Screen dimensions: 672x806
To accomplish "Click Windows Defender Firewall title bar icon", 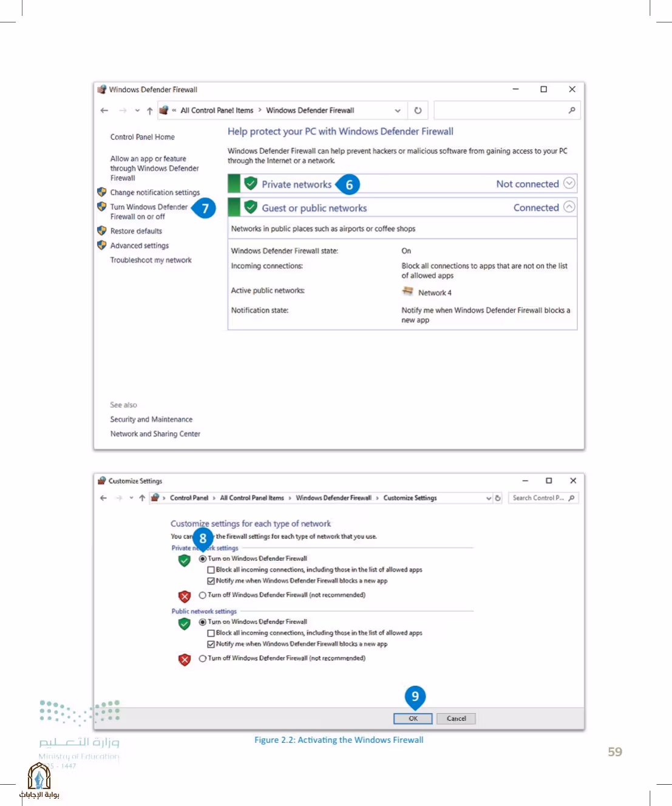I will 101,89.
